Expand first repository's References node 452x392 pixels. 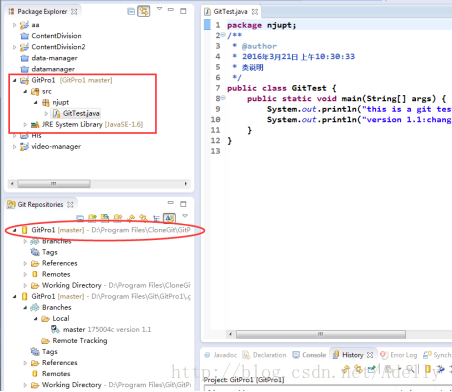pos(25,263)
